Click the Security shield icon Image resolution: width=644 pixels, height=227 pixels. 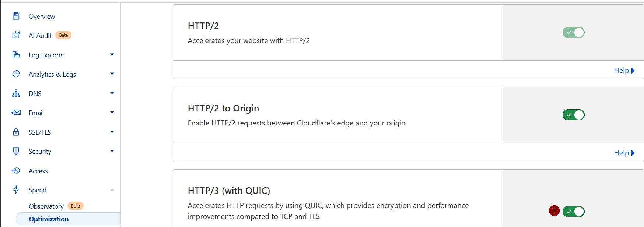[16, 151]
